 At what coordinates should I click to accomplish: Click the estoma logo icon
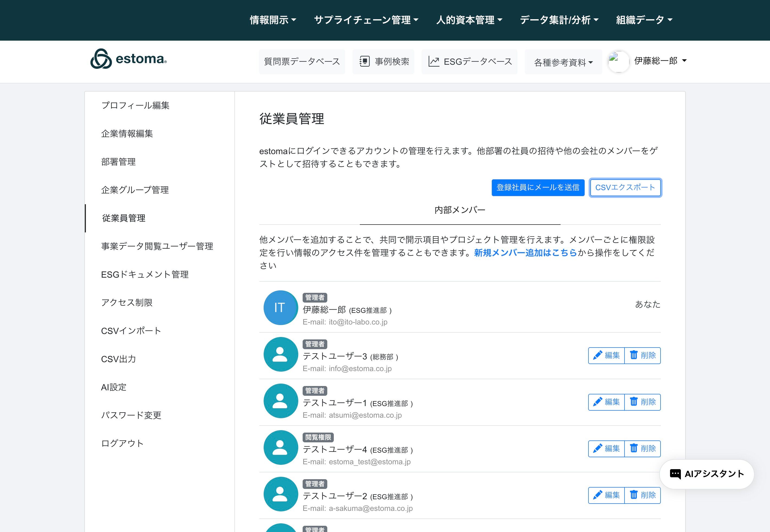[101, 59]
